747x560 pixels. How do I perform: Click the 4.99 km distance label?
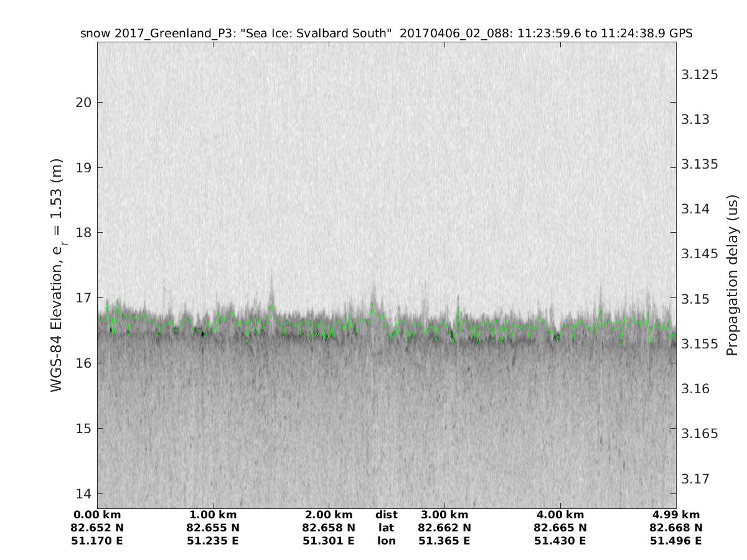[676, 515]
